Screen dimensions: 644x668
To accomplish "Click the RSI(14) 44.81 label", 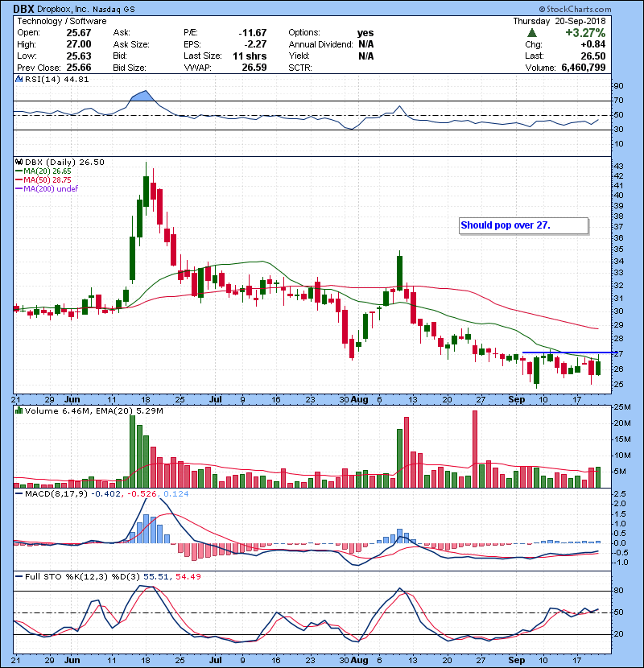I will pyautogui.click(x=56, y=79).
